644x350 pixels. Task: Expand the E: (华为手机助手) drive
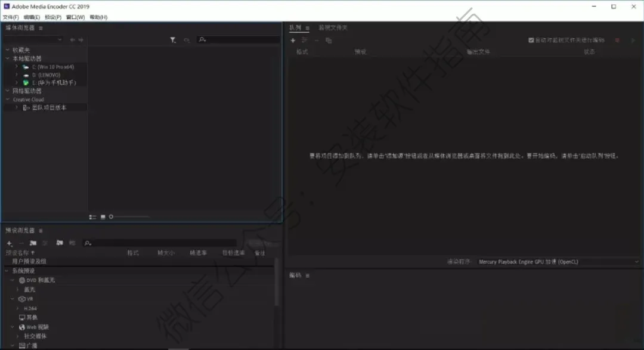pyautogui.click(x=17, y=82)
